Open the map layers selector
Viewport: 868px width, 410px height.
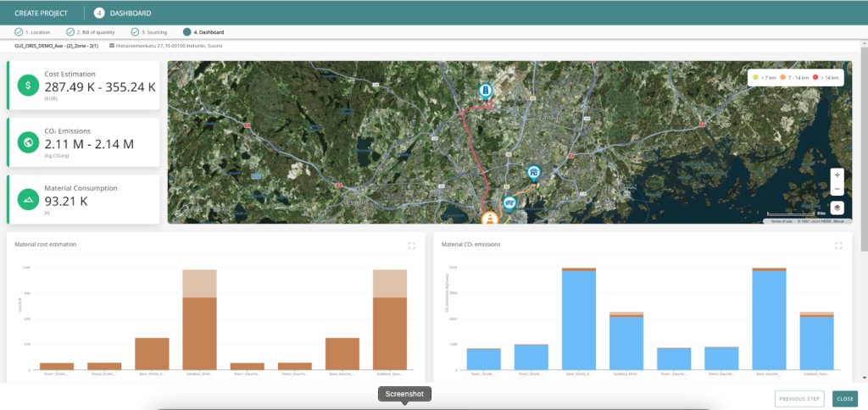(837, 207)
